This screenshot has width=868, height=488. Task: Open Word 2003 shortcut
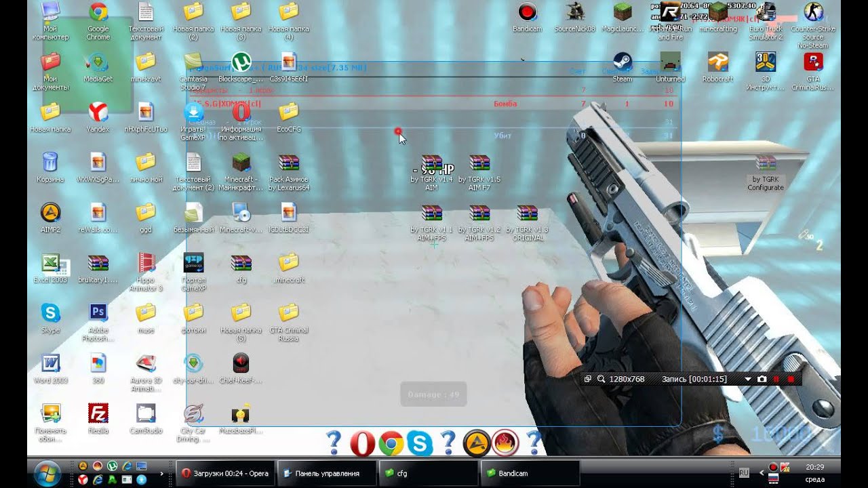point(50,363)
